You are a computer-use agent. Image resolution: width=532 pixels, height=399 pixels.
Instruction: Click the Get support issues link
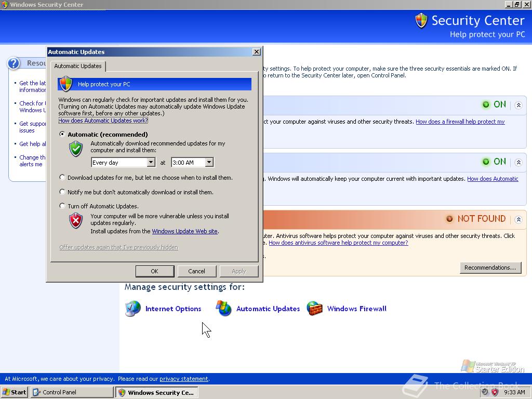point(33,127)
